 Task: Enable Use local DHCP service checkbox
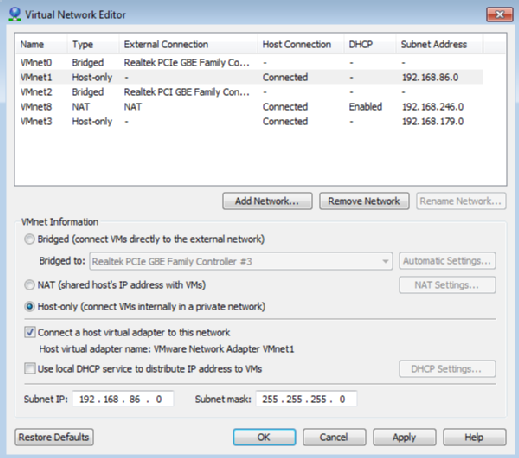pyautogui.click(x=30, y=369)
